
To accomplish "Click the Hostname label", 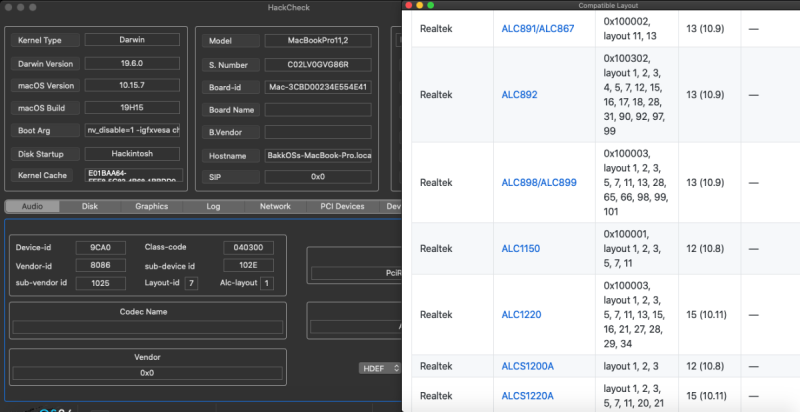I will pyautogui.click(x=231, y=156).
